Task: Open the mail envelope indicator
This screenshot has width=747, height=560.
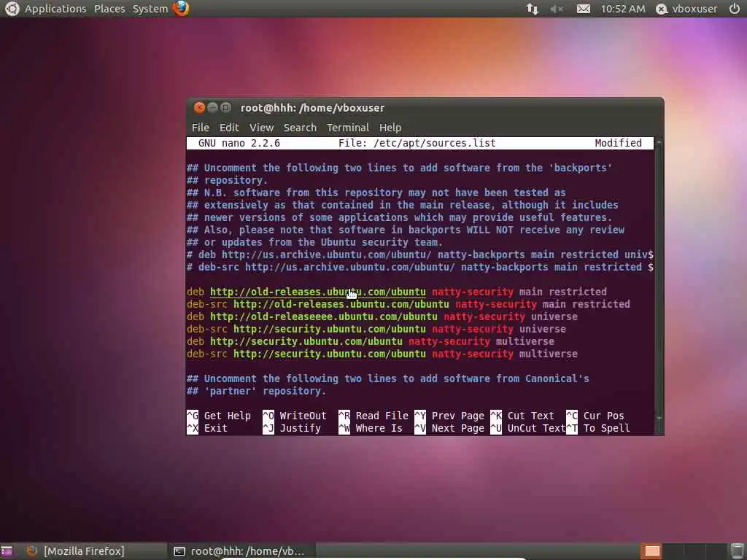Action: coord(584,9)
